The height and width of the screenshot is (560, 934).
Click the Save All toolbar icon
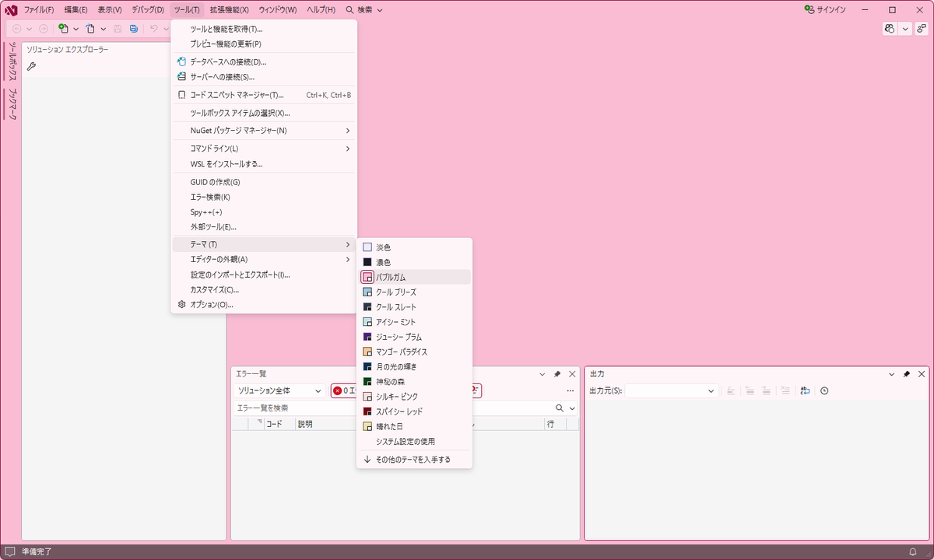pos(134,29)
